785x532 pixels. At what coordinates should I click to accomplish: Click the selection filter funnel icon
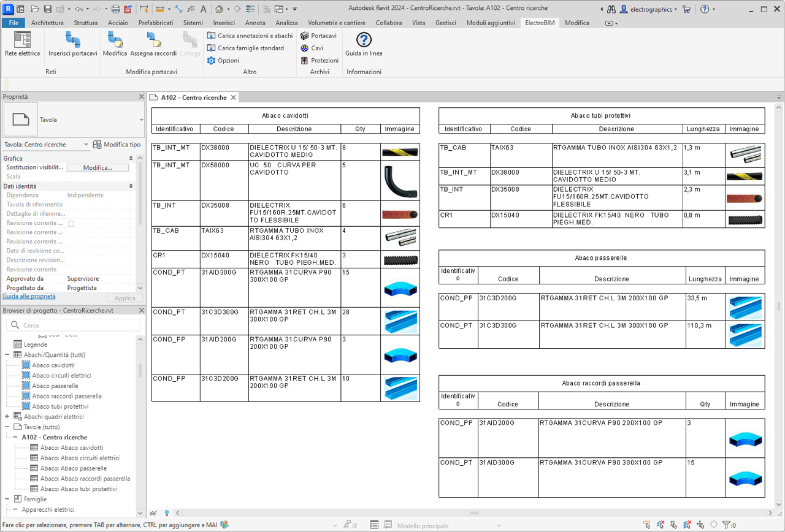click(727, 525)
